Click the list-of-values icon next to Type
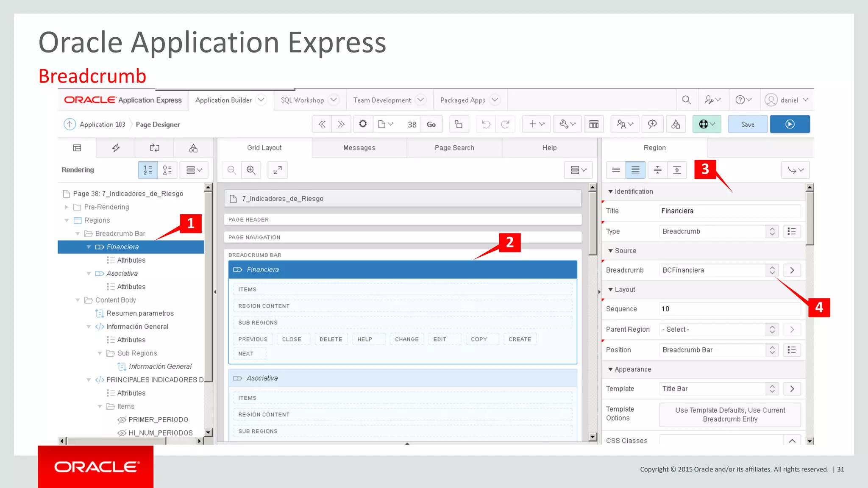This screenshot has height=488, width=868. [792, 231]
